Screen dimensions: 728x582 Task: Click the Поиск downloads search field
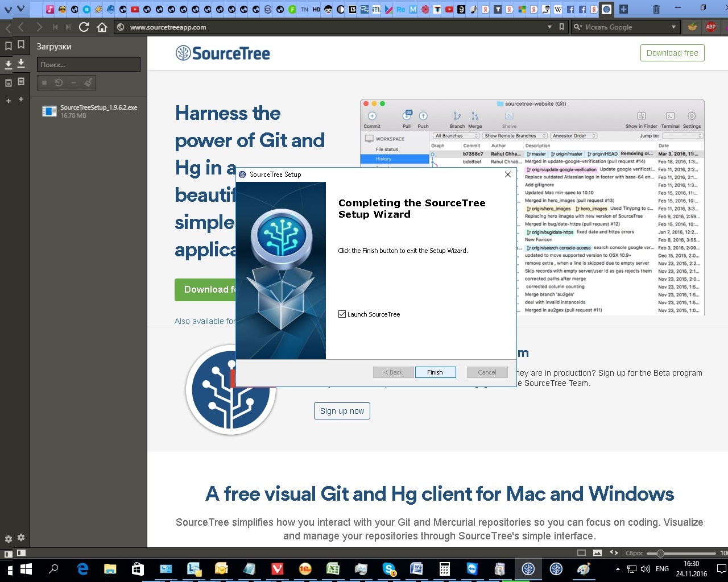pyautogui.click(x=89, y=64)
